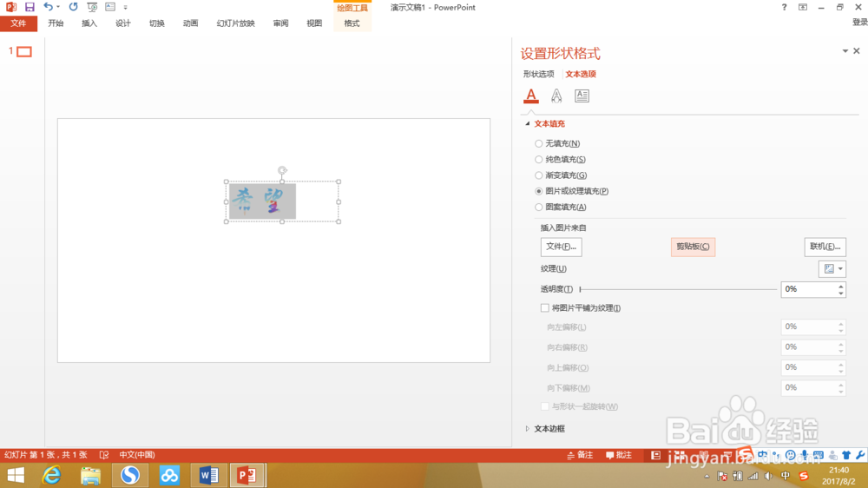Viewport: 868px width, 488px height.
Task: Open PowerPoint Help question mark
Action: (784, 7)
